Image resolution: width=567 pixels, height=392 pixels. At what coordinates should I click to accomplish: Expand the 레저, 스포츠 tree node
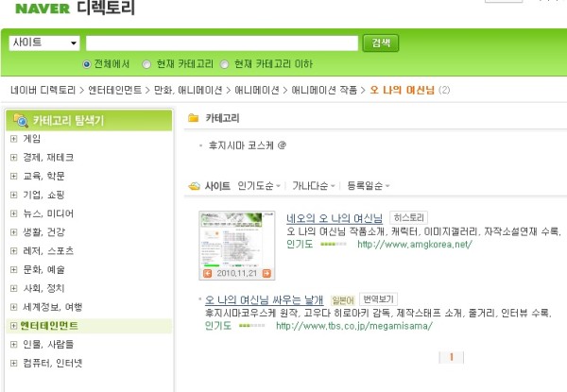pyautogui.click(x=14, y=251)
